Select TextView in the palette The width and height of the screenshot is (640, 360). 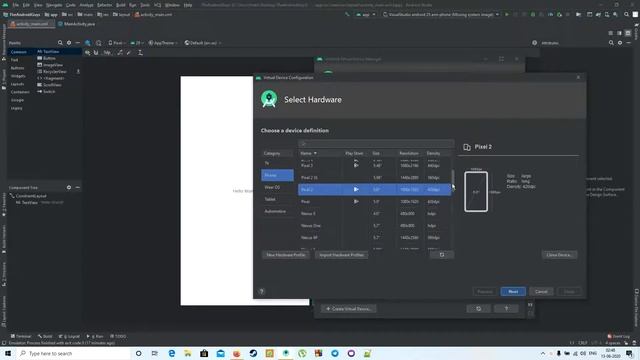coord(49,51)
